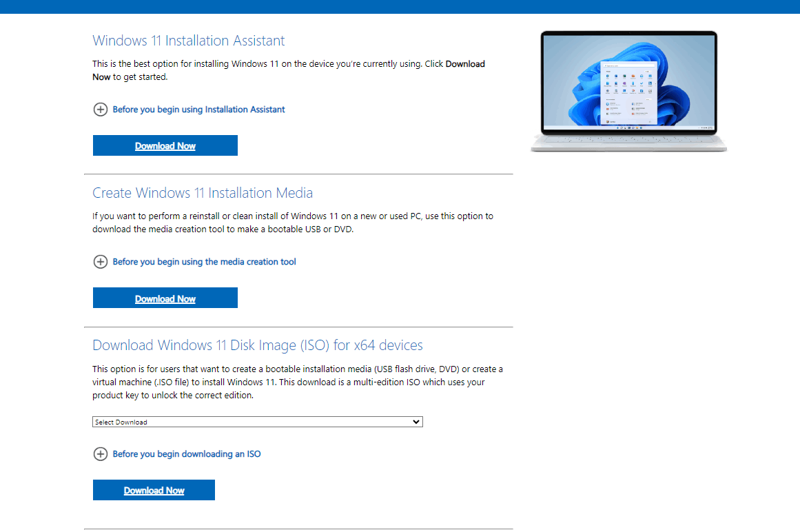Click the paragraph starting 'This is the best option'

[289, 70]
